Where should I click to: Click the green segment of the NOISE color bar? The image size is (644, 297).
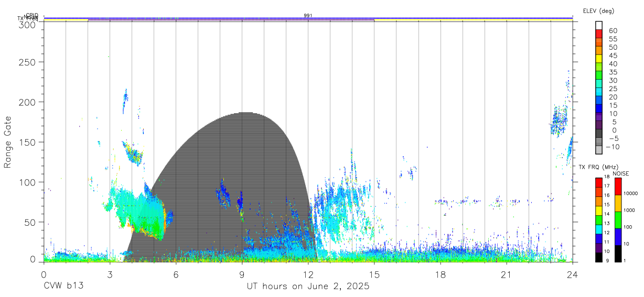[618, 219]
